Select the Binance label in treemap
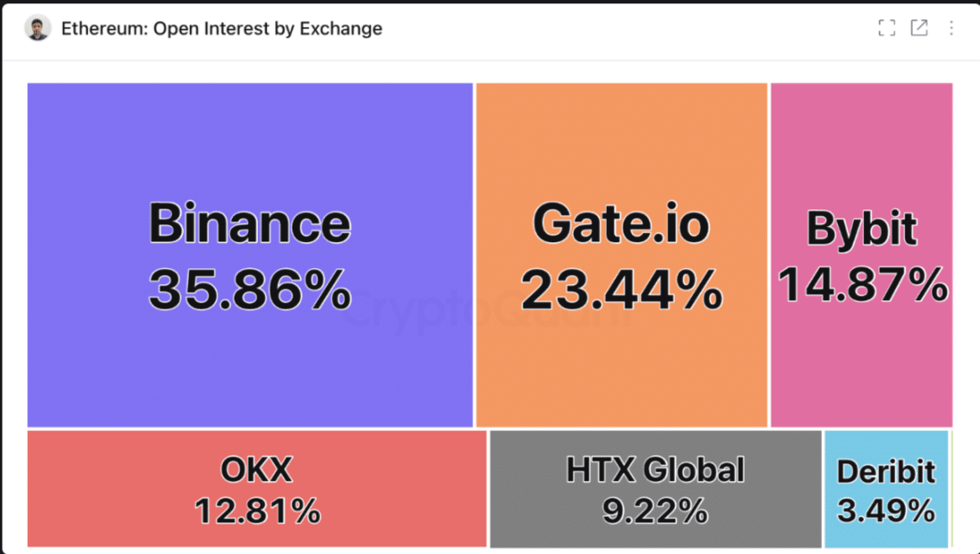Viewport: 980px width, 554px height. tap(250, 224)
